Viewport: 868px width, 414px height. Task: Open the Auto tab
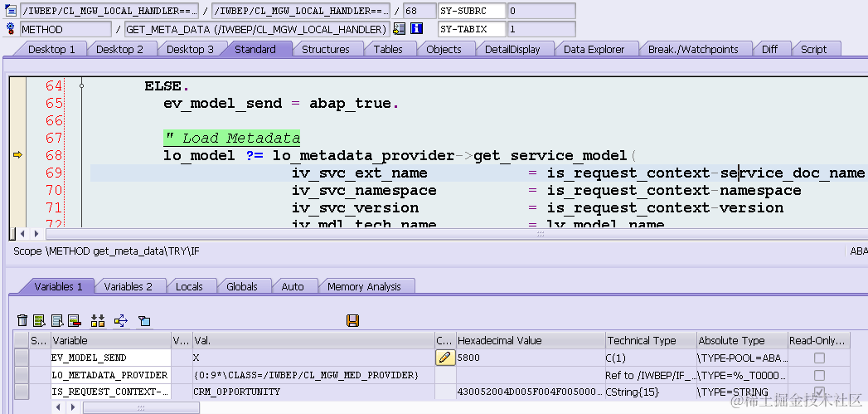click(x=293, y=286)
